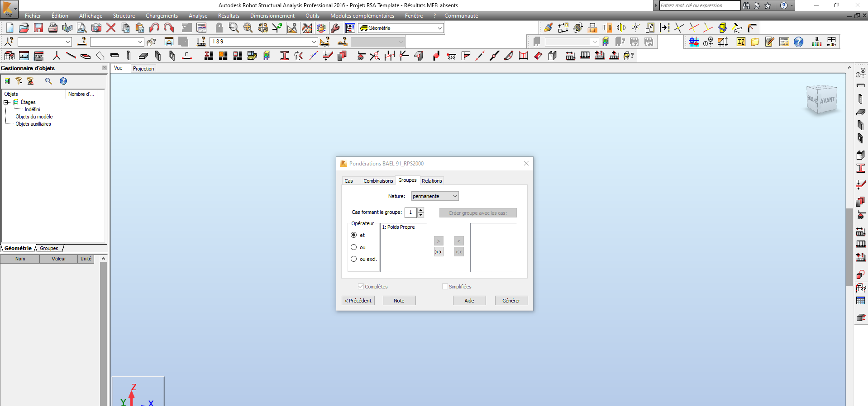This screenshot has width=868, height=406.
Task: Click the search magnifier in object manager
Action: [48, 81]
